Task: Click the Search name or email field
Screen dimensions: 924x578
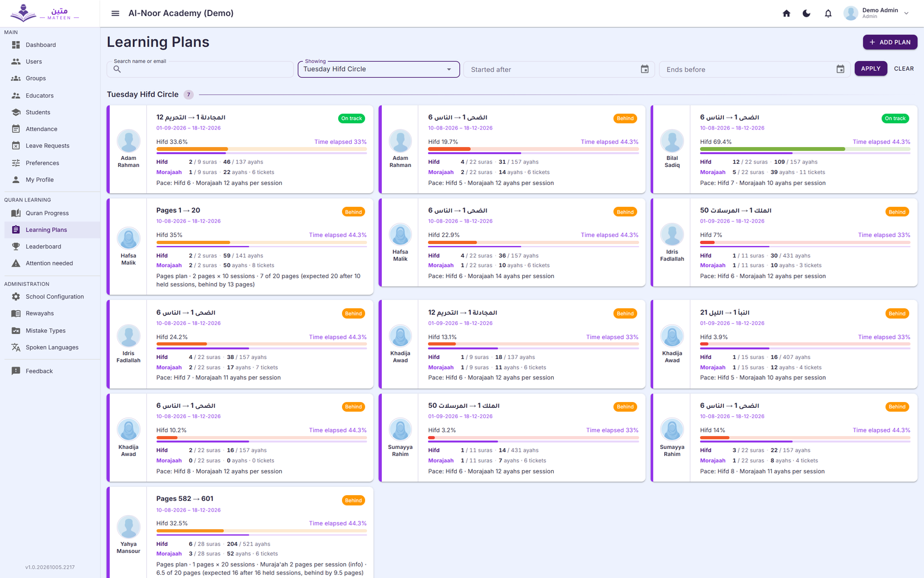Action: click(x=200, y=69)
